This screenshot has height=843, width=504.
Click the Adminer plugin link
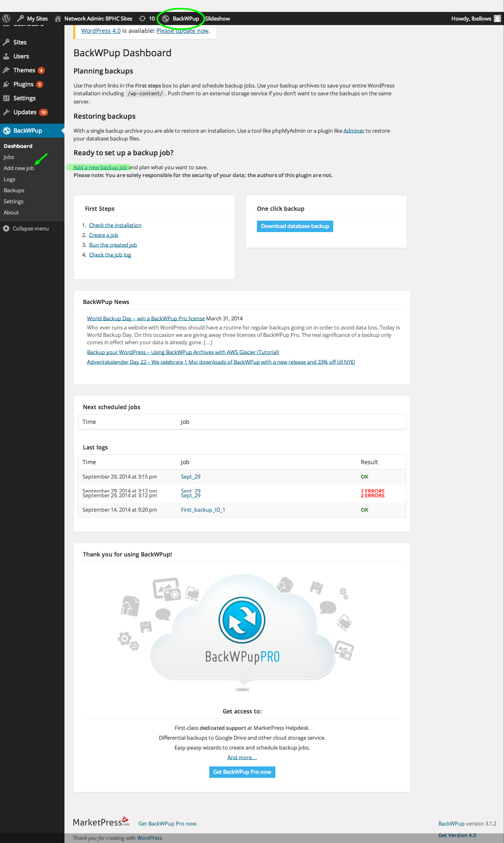tap(354, 131)
